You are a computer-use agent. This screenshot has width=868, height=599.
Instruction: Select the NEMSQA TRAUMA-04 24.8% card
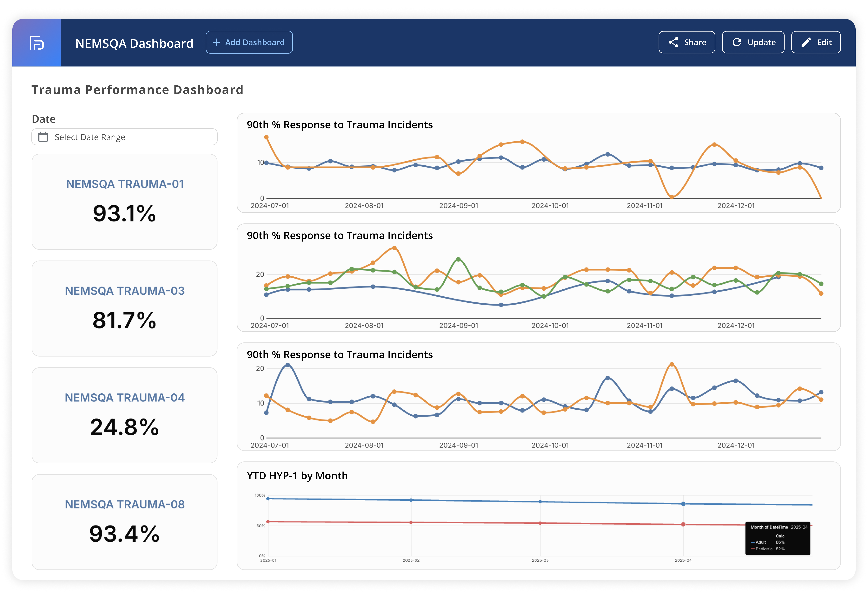124,415
